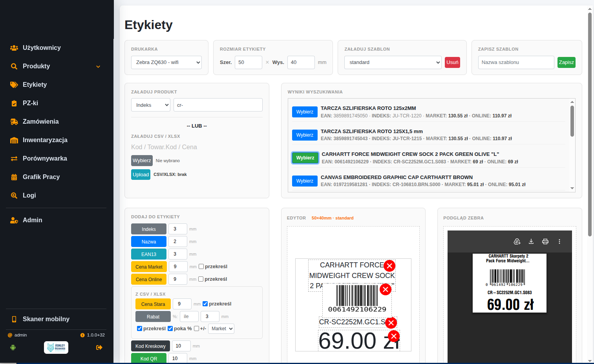
Task: Open the Etykiety section
Action: pyautogui.click(x=35, y=85)
